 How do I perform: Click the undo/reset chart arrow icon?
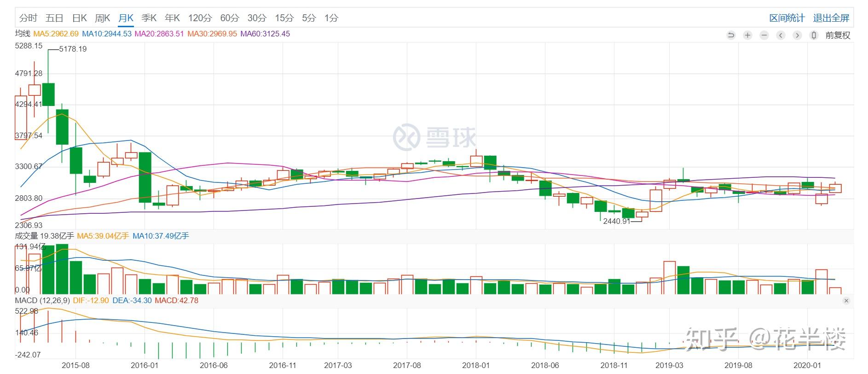pyautogui.click(x=731, y=35)
